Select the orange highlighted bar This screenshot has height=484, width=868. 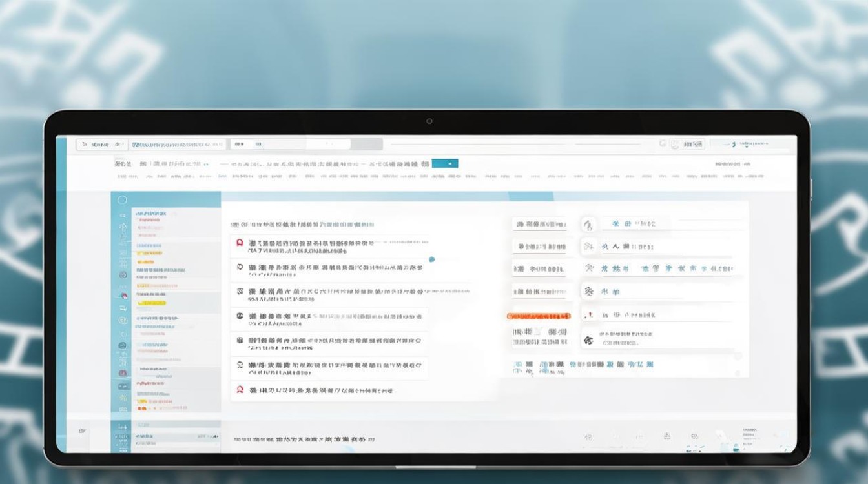[539, 317]
